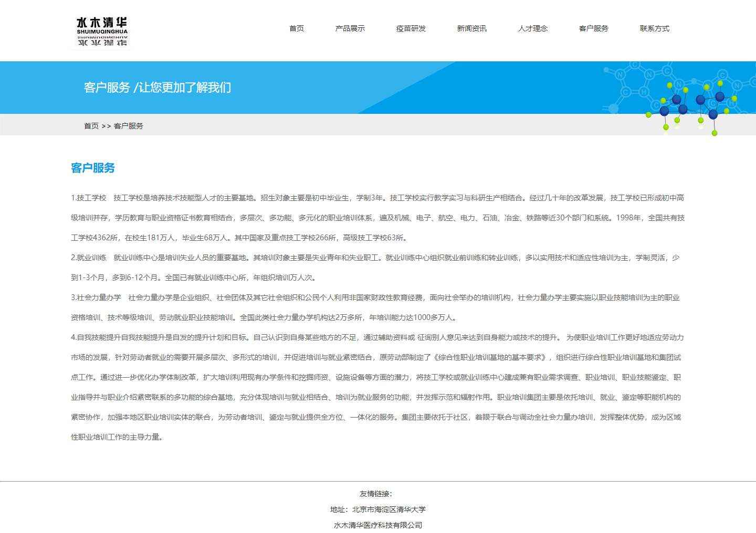Click the paragraph starting with 1.技工学校
Viewport: 756px width, 533px height.
(377, 218)
